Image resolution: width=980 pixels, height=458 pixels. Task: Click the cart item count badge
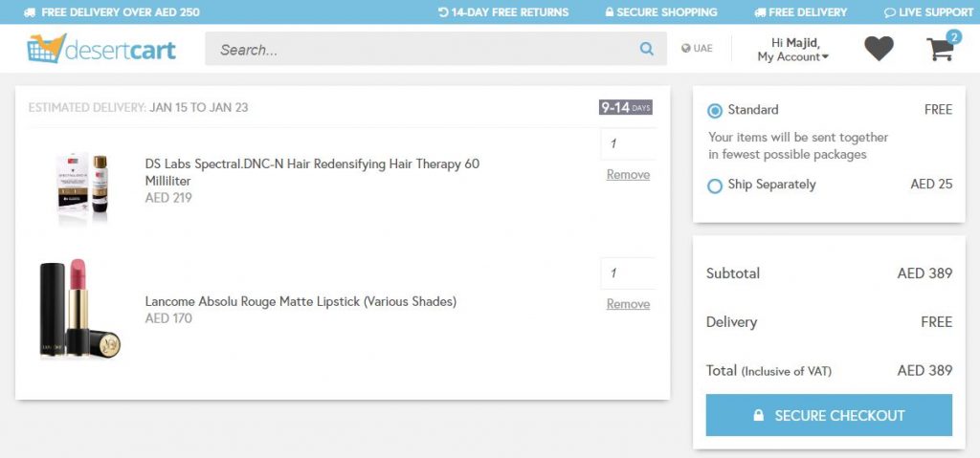point(953,37)
